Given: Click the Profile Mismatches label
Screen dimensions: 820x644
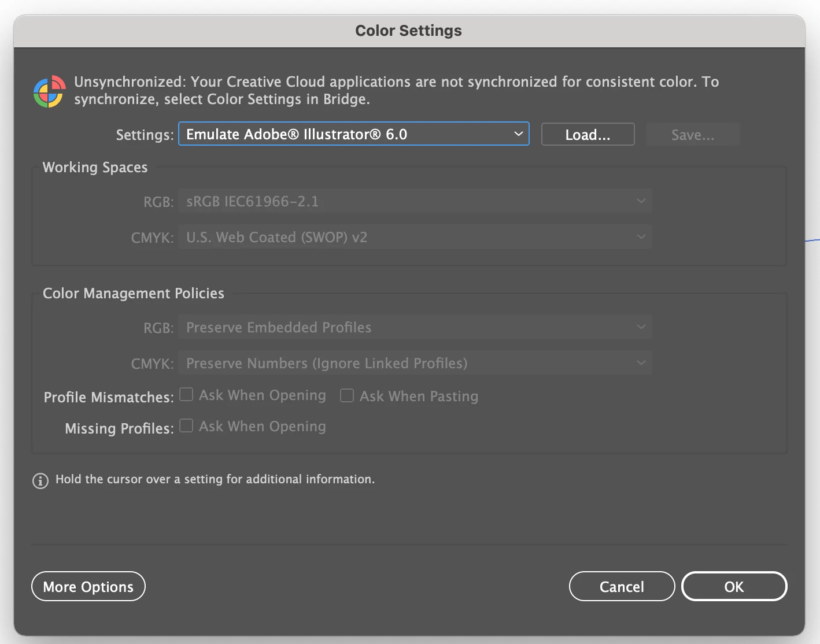Looking at the screenshot, I should coord(109,397).
